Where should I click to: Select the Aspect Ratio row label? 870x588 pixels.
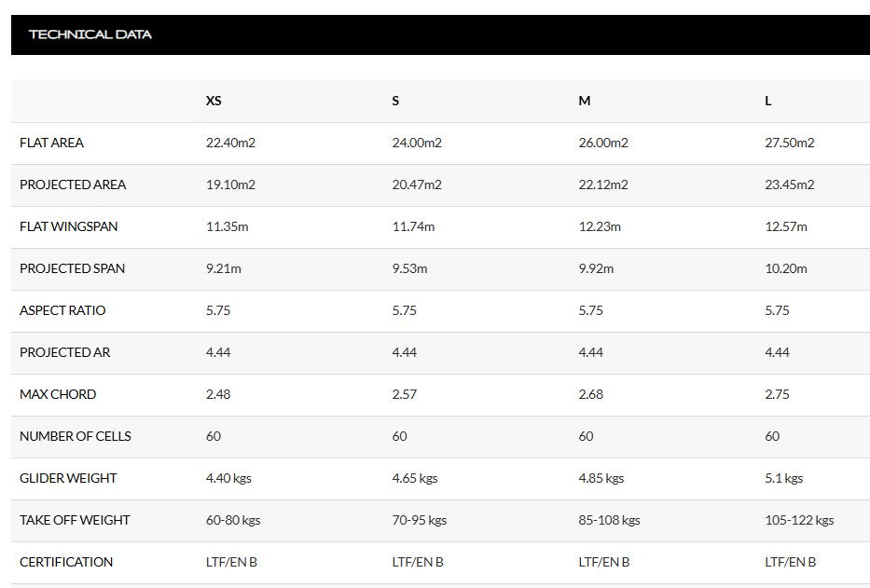tap(62, 310)
